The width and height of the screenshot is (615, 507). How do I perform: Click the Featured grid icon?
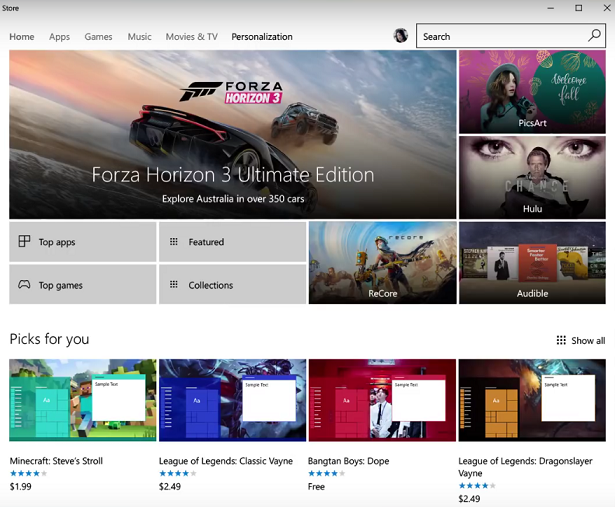pos(174,242)
